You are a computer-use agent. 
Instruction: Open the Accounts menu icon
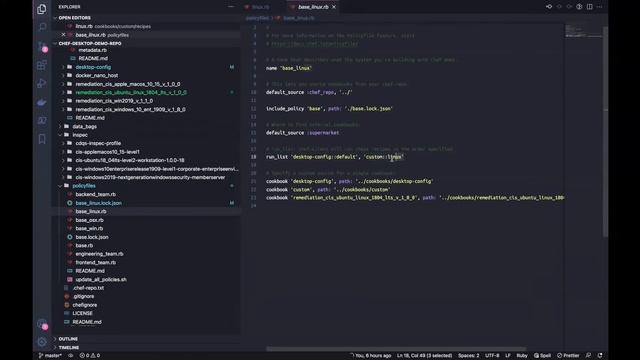(x=42, y=324)
